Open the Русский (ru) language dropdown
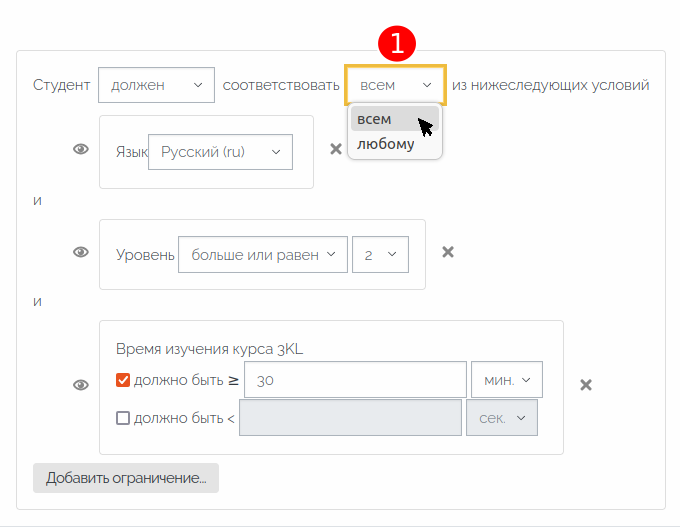Viewport: 680px width, 527px height. (x=220, y=152)
